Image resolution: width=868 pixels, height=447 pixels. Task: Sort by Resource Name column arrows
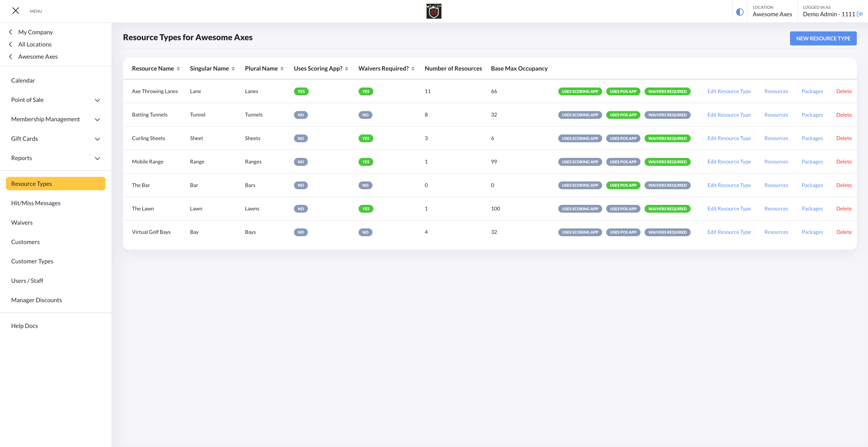coord(178,69)
